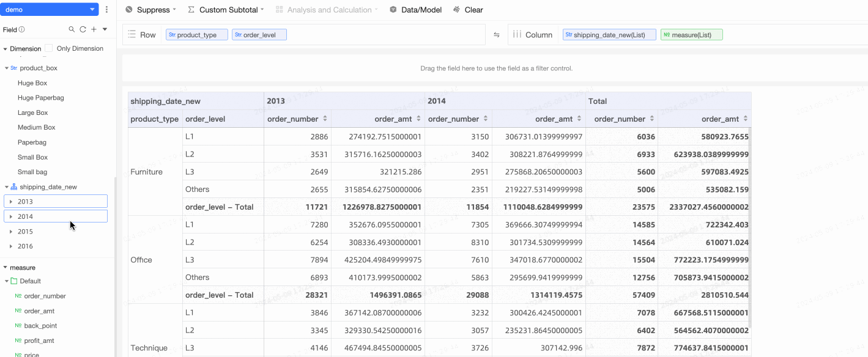The width and height of the screenshot is (868, 357).
Task: Collapse the product_box field tree
Action: pyautogui.click(x=7, y=68)
